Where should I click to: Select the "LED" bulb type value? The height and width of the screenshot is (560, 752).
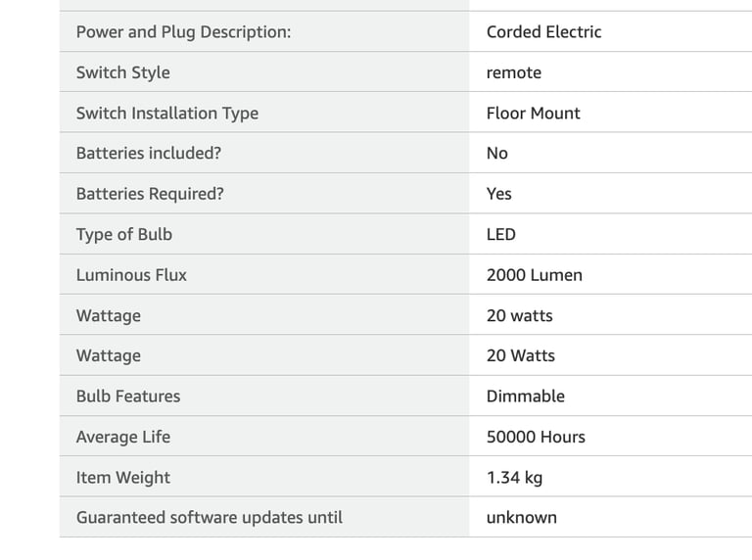coord(500,234)
